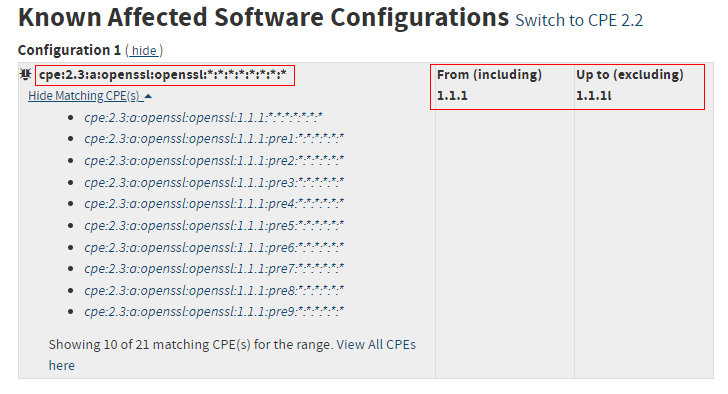The height and width of the screenshot is (394, 728).
Task: Click CPE entry openssl 1.1.1:pre4
Action: click(214, 204)
